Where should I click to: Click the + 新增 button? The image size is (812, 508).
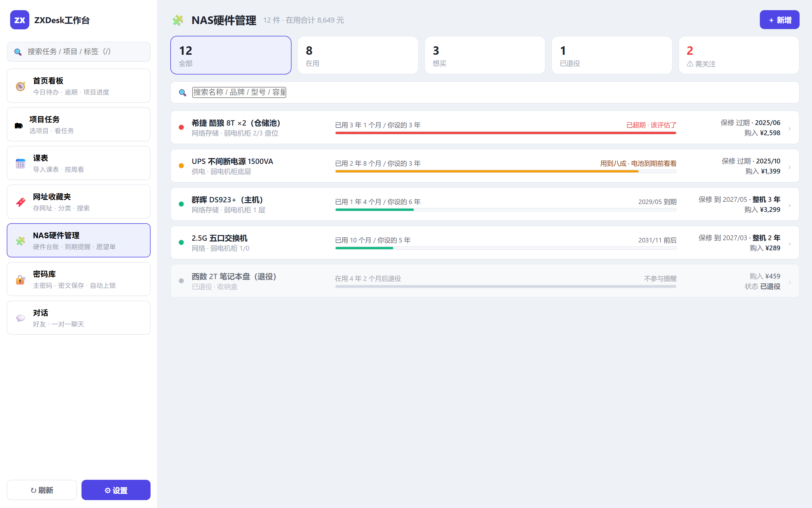[780, 20]
